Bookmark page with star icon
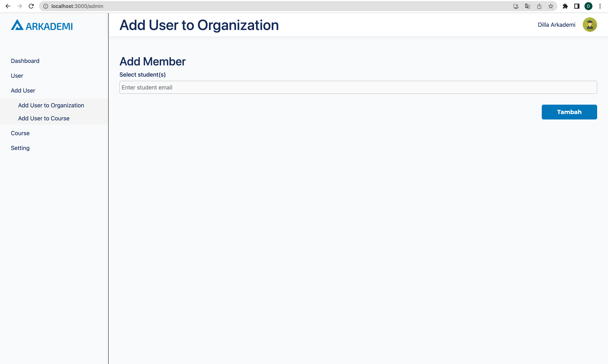The width and height of the screenshot is (608, 364). tap(551, 6)
